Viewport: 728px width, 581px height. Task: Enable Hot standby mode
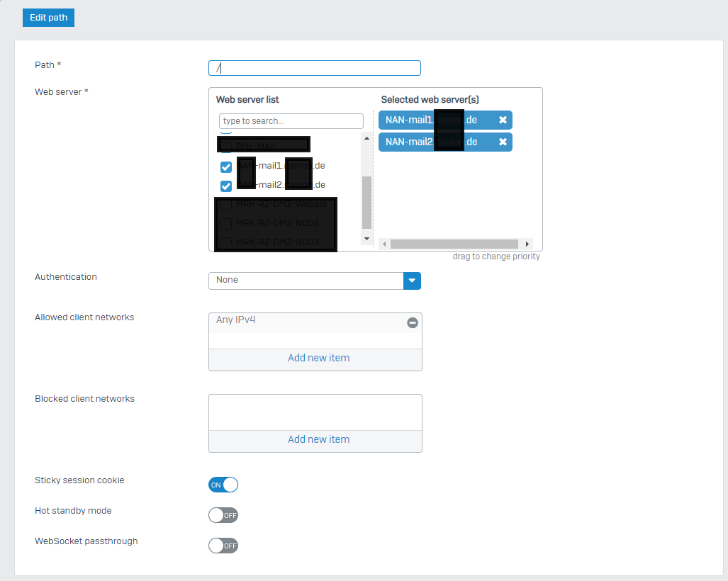(223, 515)
